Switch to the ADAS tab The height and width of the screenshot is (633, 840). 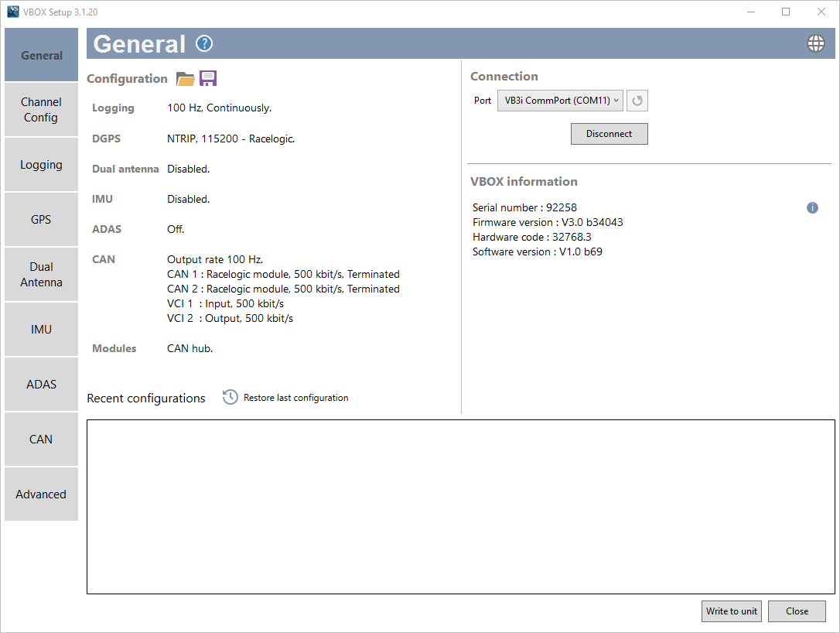coord(41,385)
